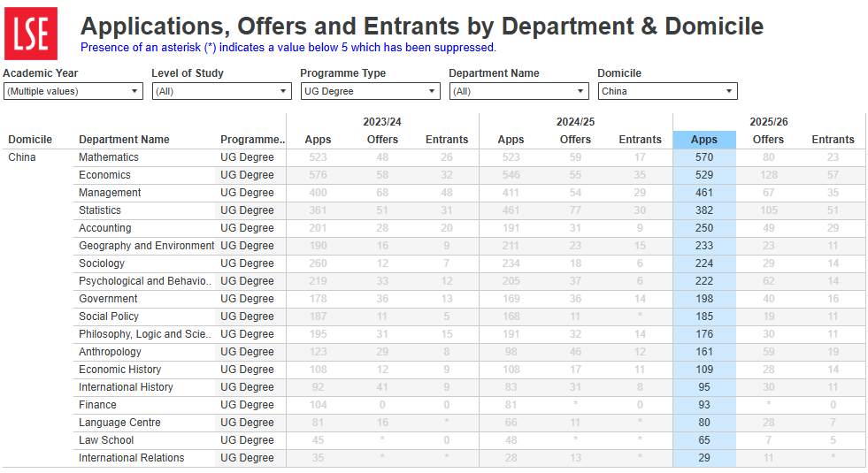Image resolution: width=868 pixels, height=473 pixels.
Task: Select the 2023/24 year header
Action: coord(382,122)
